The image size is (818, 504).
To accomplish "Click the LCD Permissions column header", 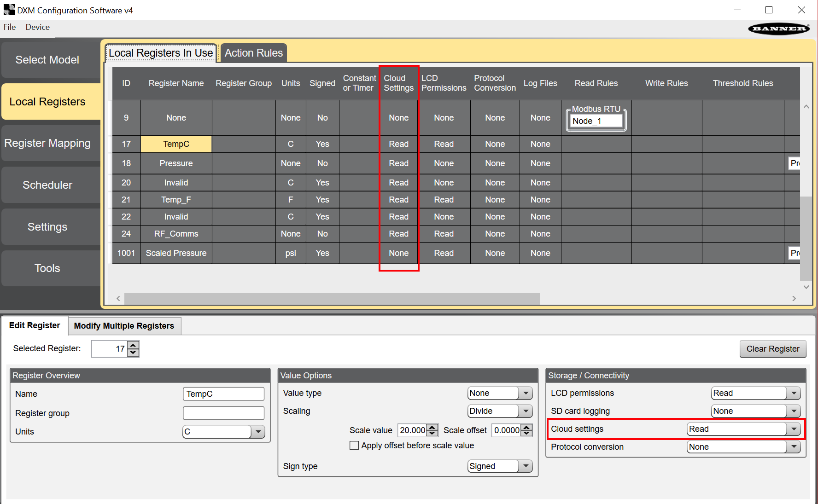I will tap(444, 83).
